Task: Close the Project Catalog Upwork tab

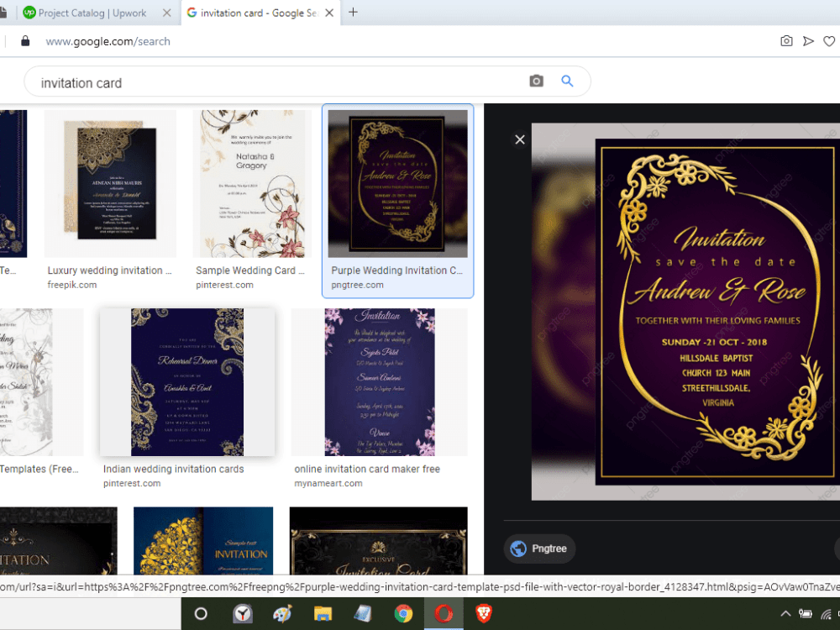Action: click(x=166, y=13)
